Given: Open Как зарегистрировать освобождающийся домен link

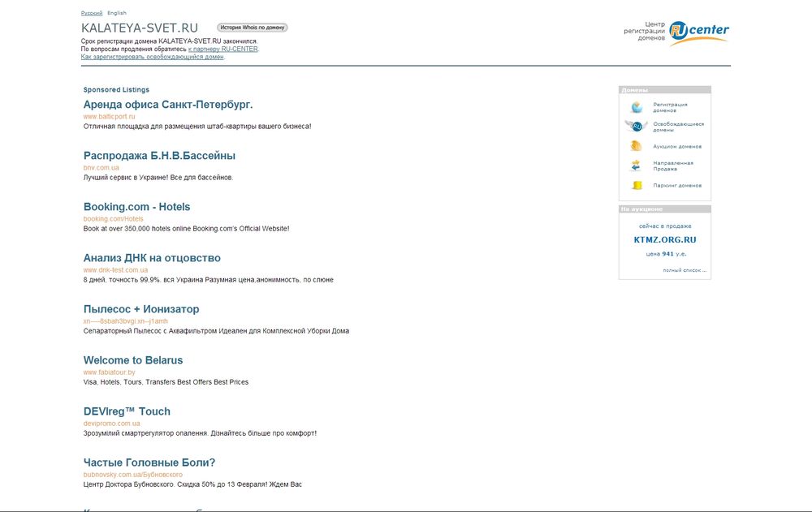Looking at the screenshot, I should tap(153, 57).
